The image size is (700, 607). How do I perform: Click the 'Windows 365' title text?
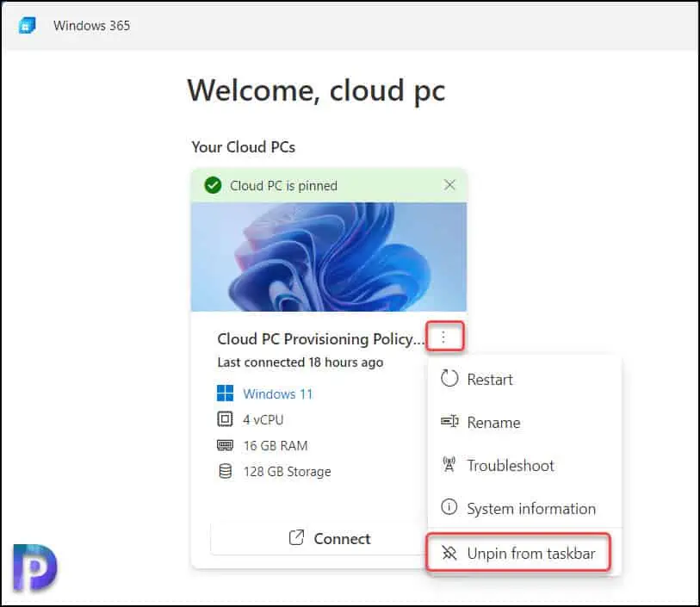click(x=91, y=26)
